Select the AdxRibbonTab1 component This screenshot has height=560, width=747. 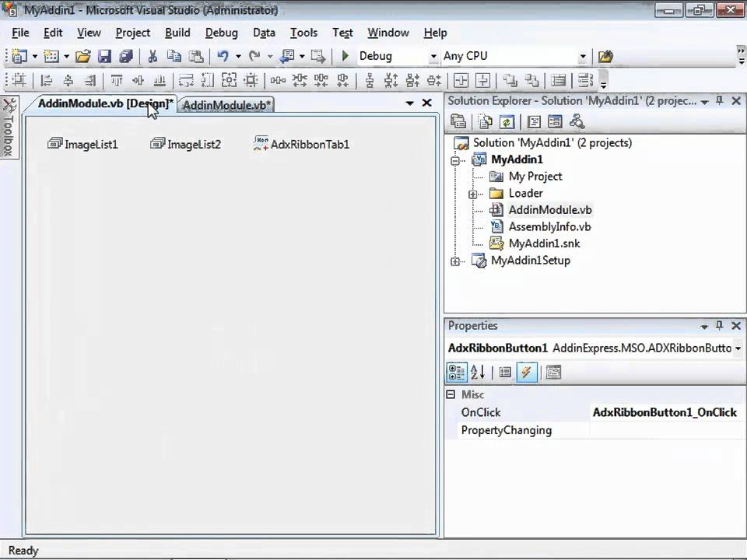click(301, 144)
